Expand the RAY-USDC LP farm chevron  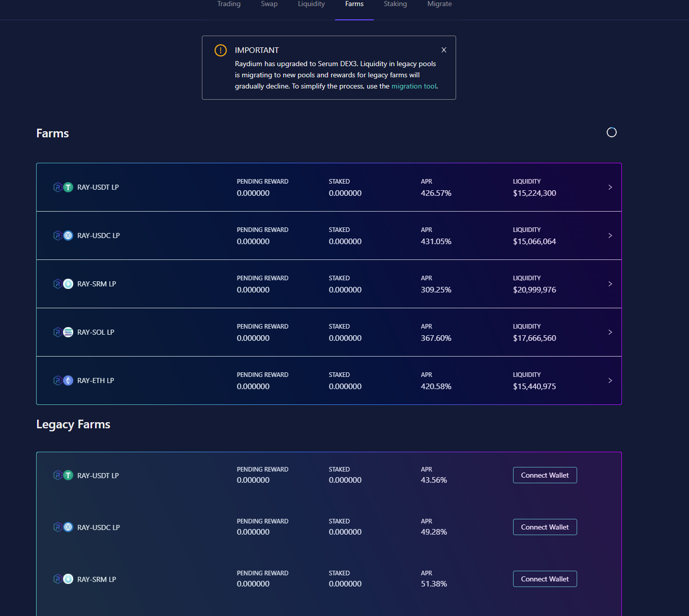tap(610, 236)
